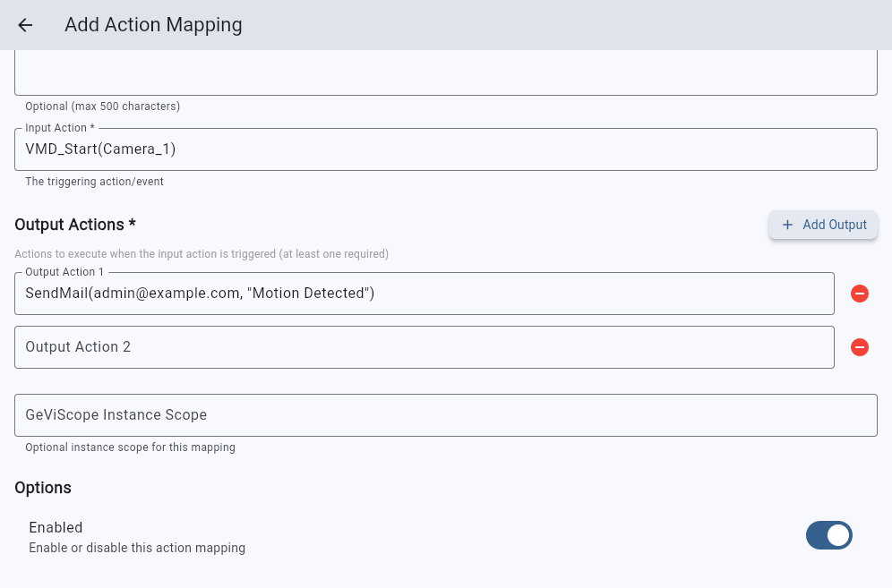This screenshot has width=892, height=588.
Task: Delete the empty Output Action 2 row
Action: coord(859,347)
